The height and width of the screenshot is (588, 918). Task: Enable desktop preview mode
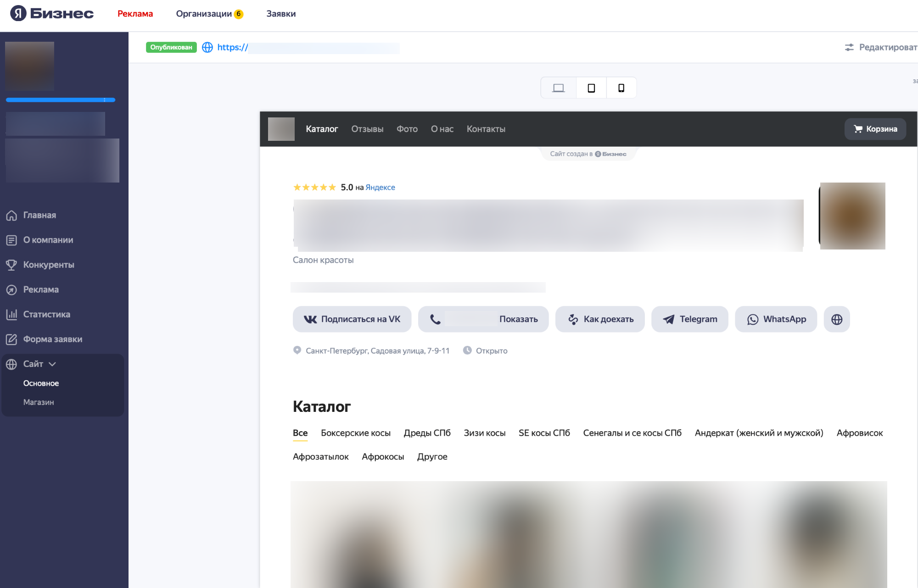point(558,87)
